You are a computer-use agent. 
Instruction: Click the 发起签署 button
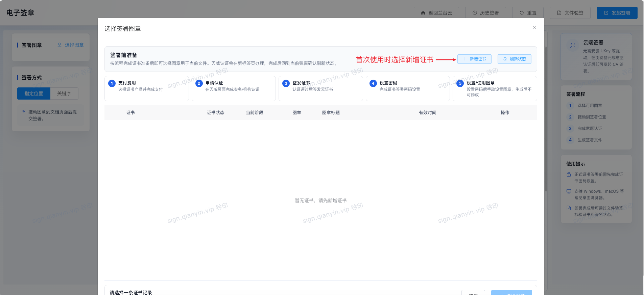[x=617, y=13]
